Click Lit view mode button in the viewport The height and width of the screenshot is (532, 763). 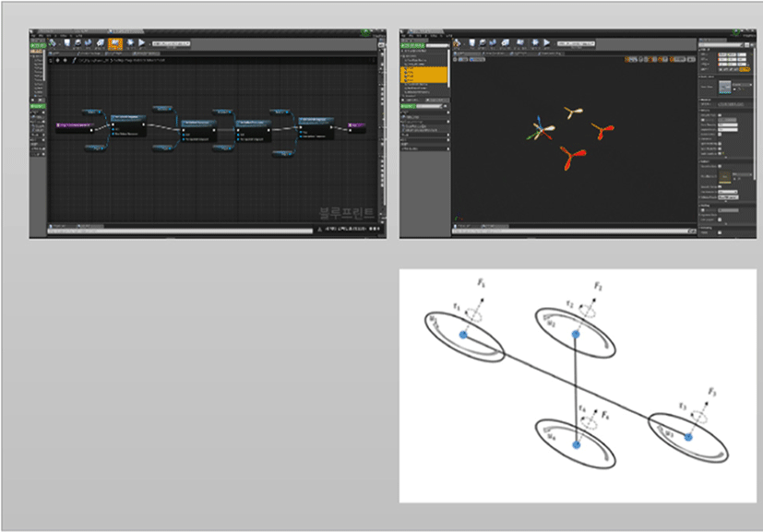point(477,59)
